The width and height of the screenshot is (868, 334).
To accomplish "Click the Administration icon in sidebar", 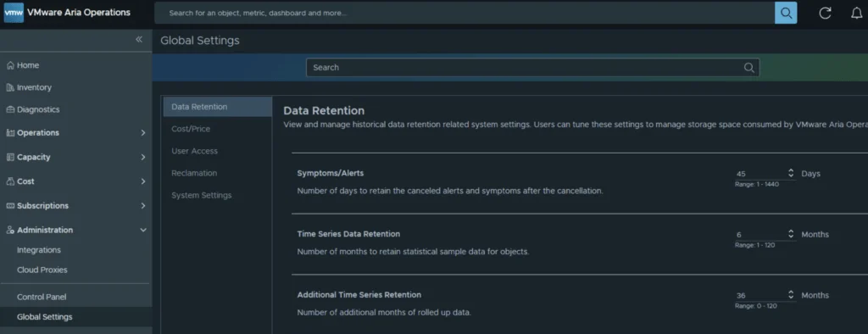I will point(10,230).
